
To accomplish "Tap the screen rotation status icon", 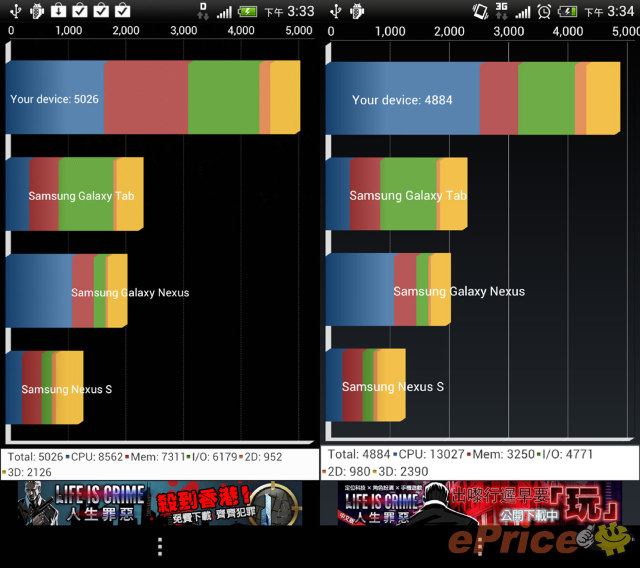I will (x=481, y=12).
